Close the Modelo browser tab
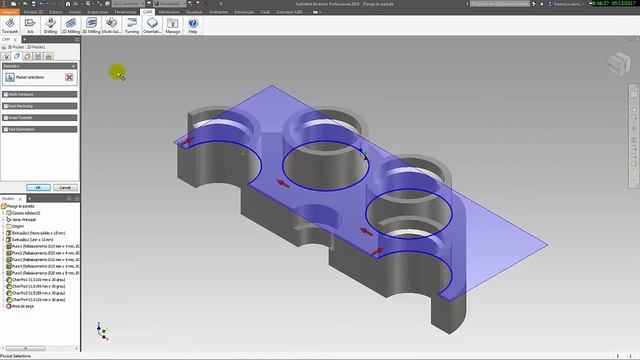640x360 pixels. [20, 199]
